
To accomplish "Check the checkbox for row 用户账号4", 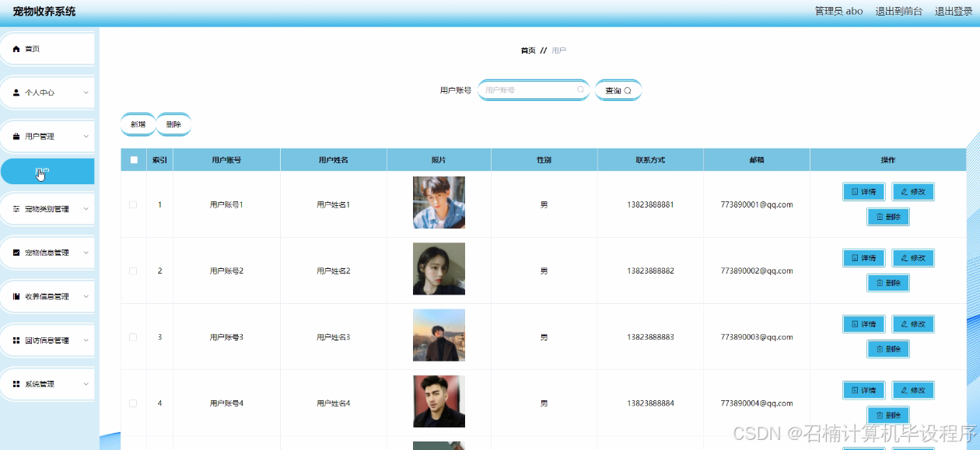I will pyautogui.click(x=133, y=403).
